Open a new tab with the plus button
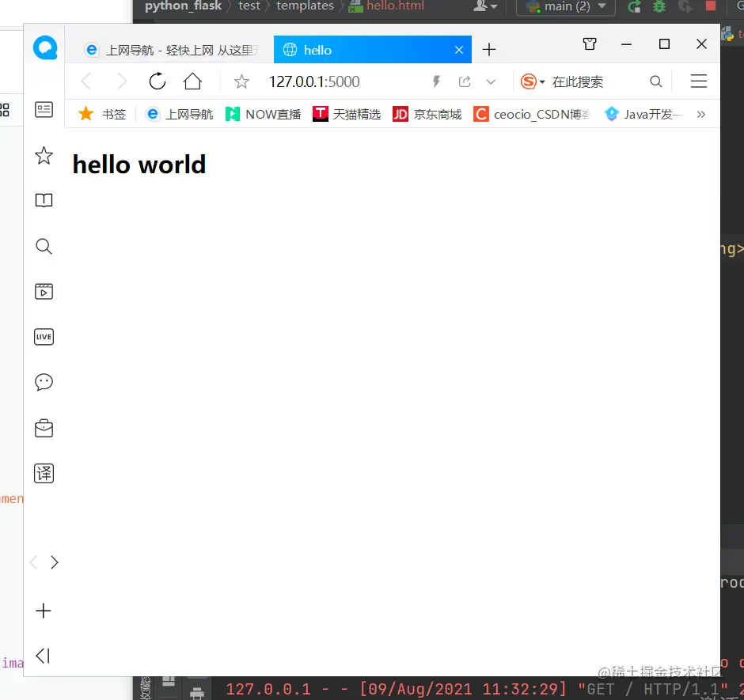Screen dimensions: 744x700 [x=488, y=49]
